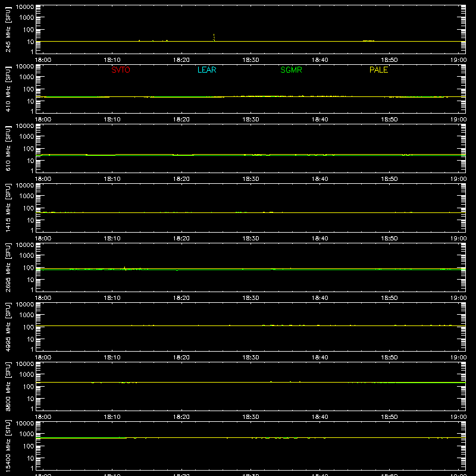Viewport: 476px width, 476px height.
Task: Click the small flux spike in 2695 MHz plot
Action: 124,268
